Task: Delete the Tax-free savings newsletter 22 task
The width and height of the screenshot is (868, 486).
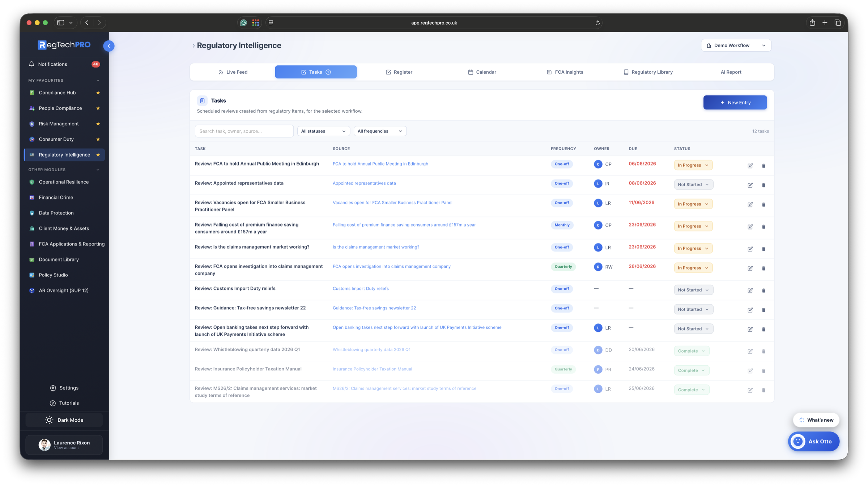Action: point(763,310)
